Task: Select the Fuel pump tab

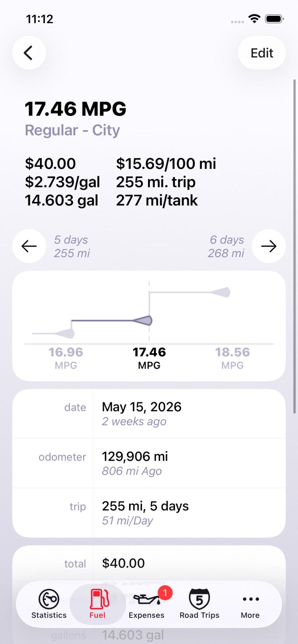Action: tap(98, 604)
